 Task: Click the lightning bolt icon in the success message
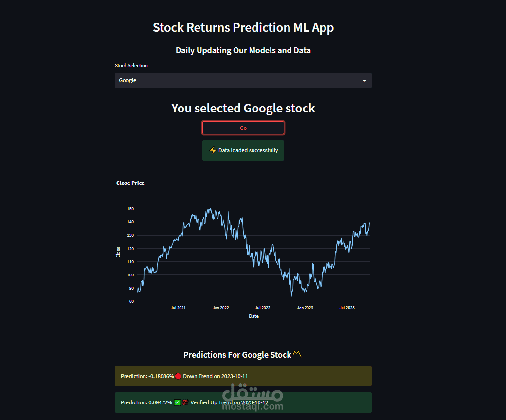pos(213,150)
